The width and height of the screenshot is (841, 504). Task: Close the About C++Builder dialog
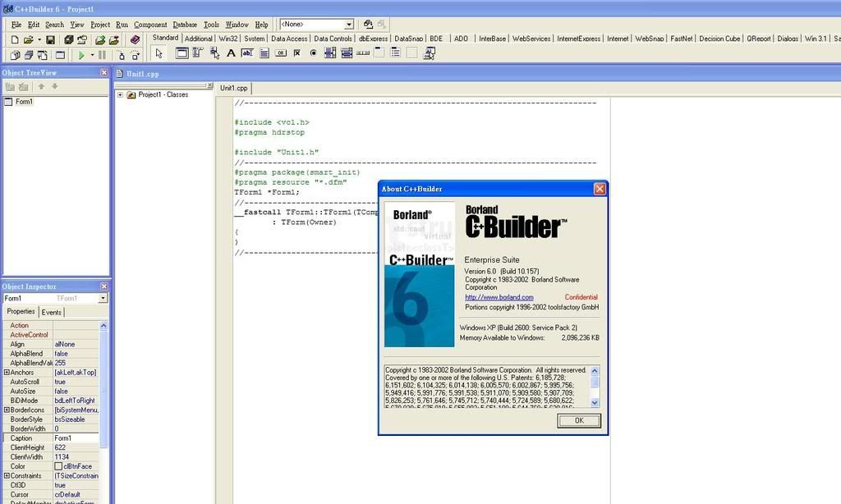tap(600, 189)
